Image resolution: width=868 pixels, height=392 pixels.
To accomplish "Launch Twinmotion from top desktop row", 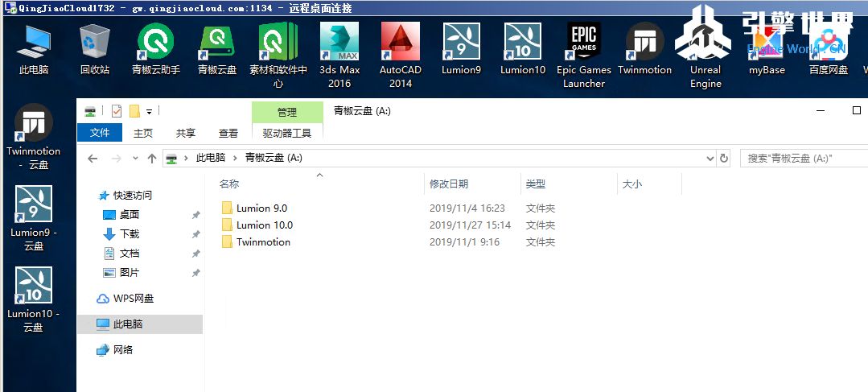I will [644, 50].
